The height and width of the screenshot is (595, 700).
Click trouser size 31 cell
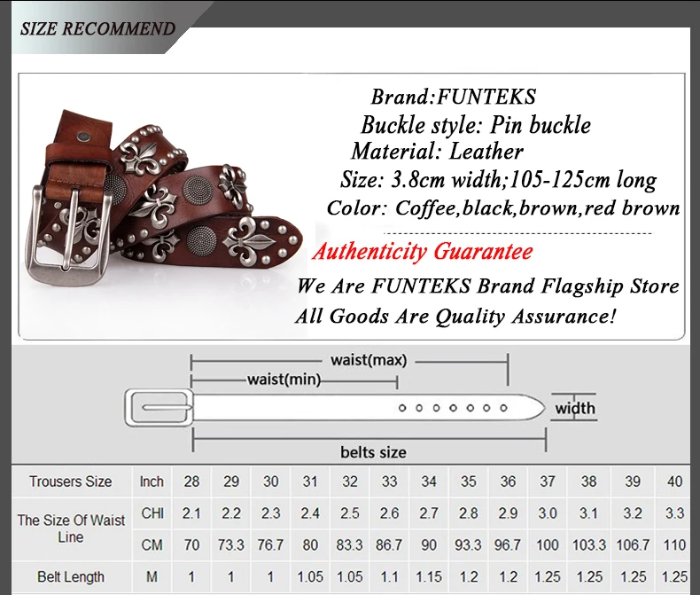(x=310, y=481)
